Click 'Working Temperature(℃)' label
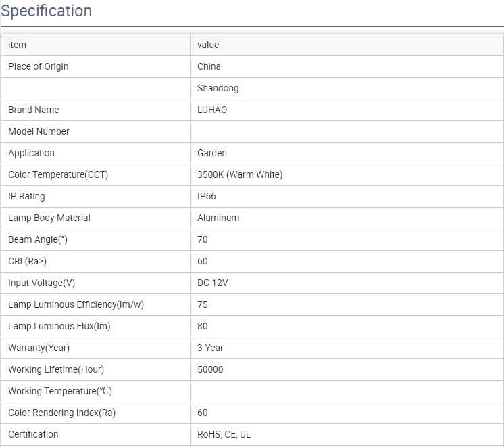 60,391
